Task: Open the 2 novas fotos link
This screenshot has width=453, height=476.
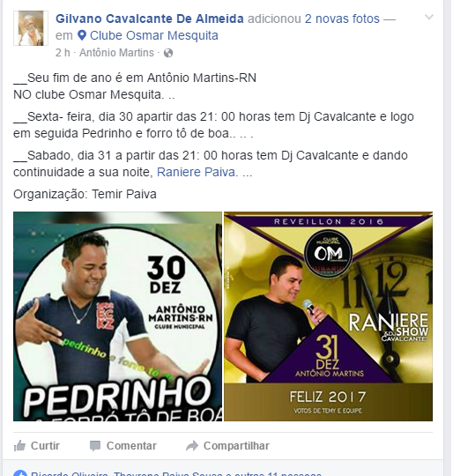Action: [x=342, y=19]
